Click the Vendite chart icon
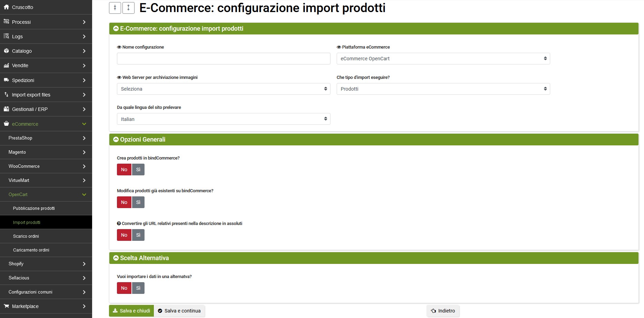Screen dimensions: 644x318 [x=6, y=65]
